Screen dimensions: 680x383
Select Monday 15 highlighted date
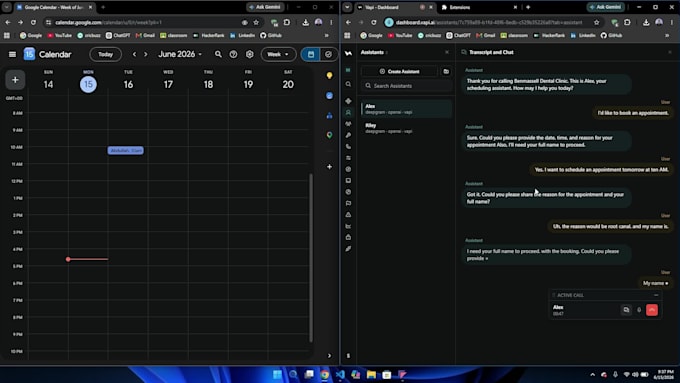tap(88, 84)
